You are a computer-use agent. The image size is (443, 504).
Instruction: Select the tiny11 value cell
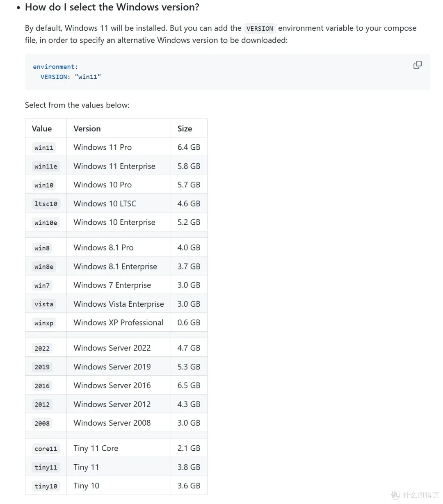[46, 467]
